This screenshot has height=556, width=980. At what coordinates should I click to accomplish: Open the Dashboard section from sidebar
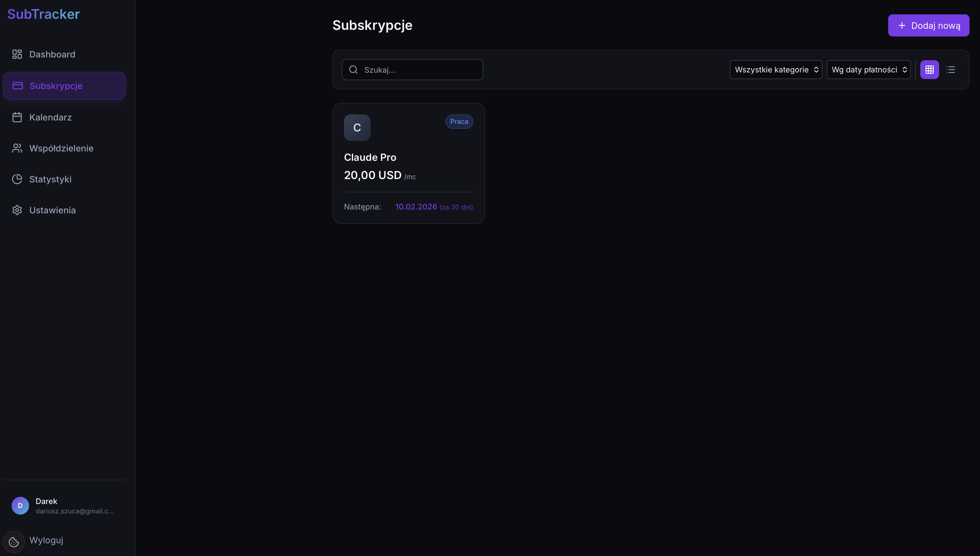click(52, 54)
